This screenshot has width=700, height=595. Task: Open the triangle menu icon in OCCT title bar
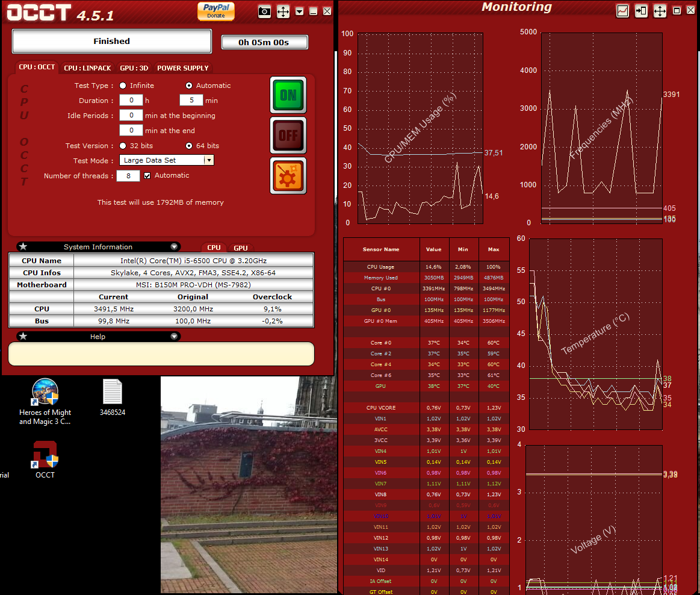(x=300, y=11)
